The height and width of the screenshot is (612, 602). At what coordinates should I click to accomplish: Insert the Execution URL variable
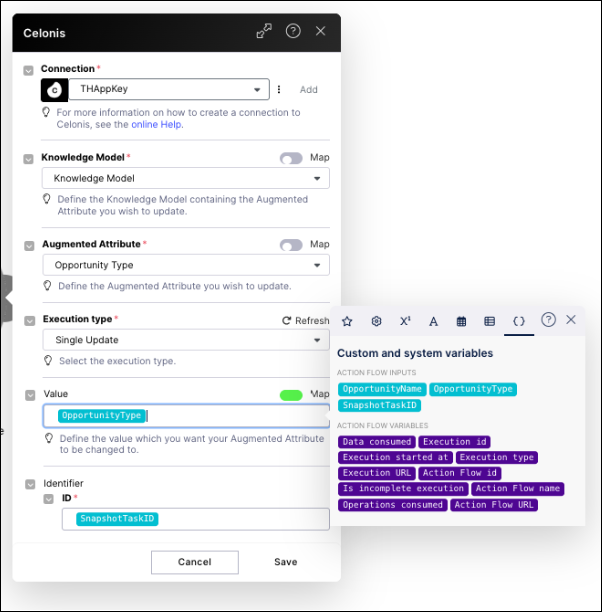tap(377, 473)
